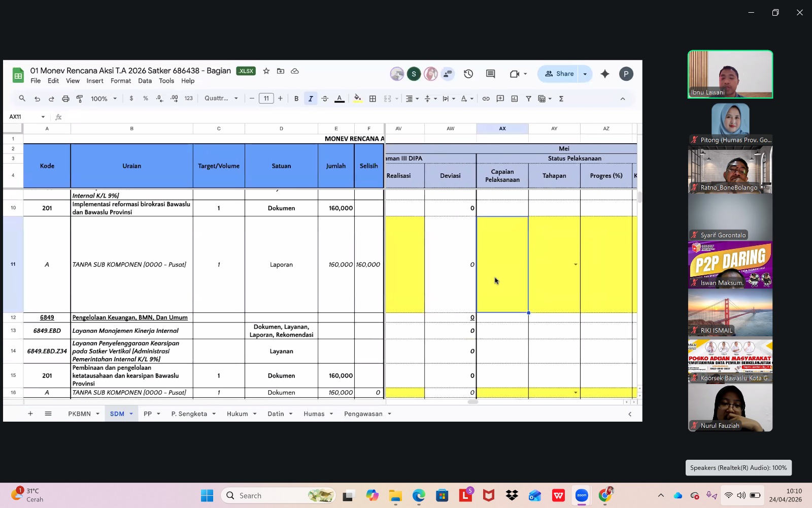Open Gemini sparkle icon
Image resolution: width=812 pixels, height=508 pixels.
[x=604, y=74]
